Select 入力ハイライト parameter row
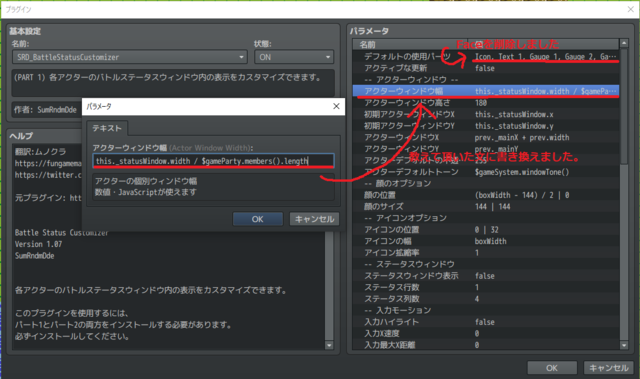The width and height of the screenshot is (640, 379). tap(486, 322)
